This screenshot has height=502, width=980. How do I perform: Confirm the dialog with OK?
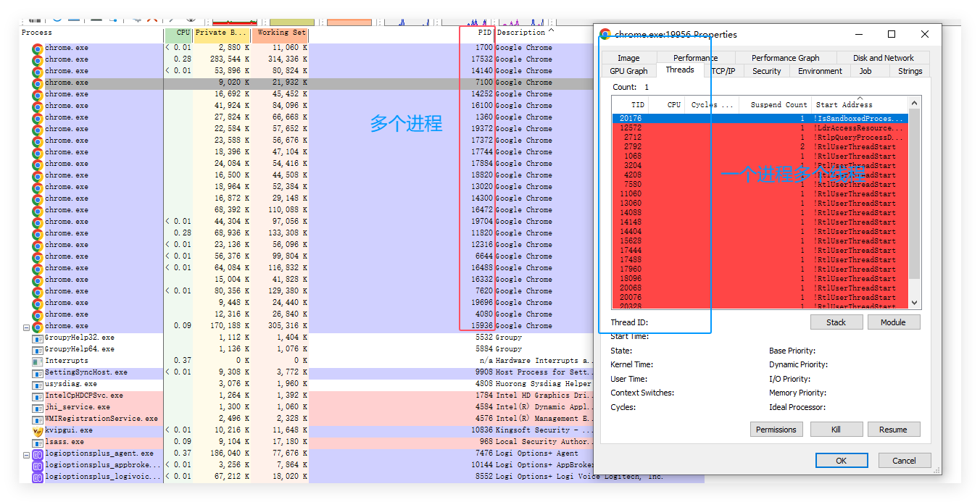[x=841, y=461]
